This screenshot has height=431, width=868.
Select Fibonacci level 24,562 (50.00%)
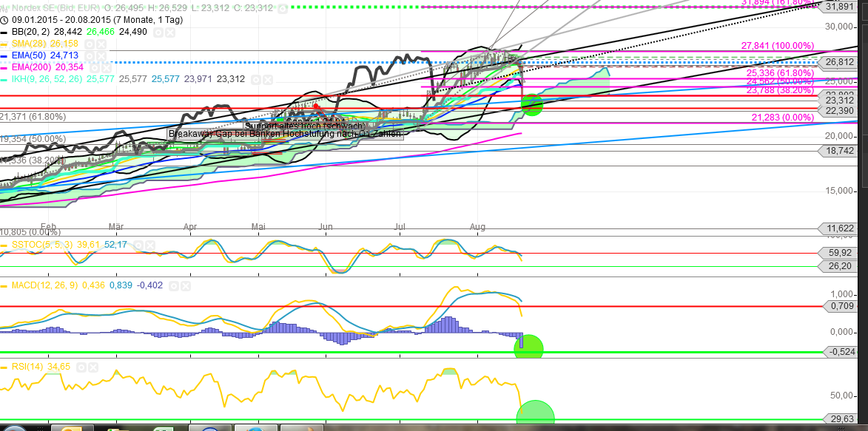coord(781,81)
